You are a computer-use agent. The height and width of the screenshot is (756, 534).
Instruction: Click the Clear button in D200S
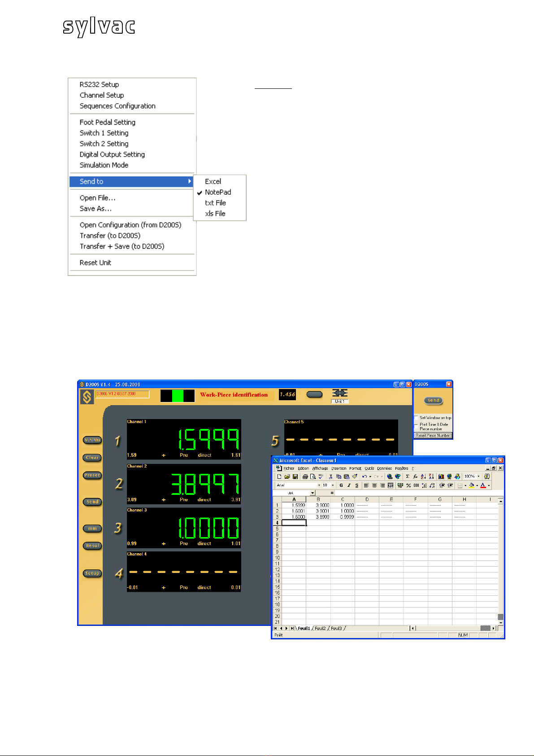pos(92,458)
